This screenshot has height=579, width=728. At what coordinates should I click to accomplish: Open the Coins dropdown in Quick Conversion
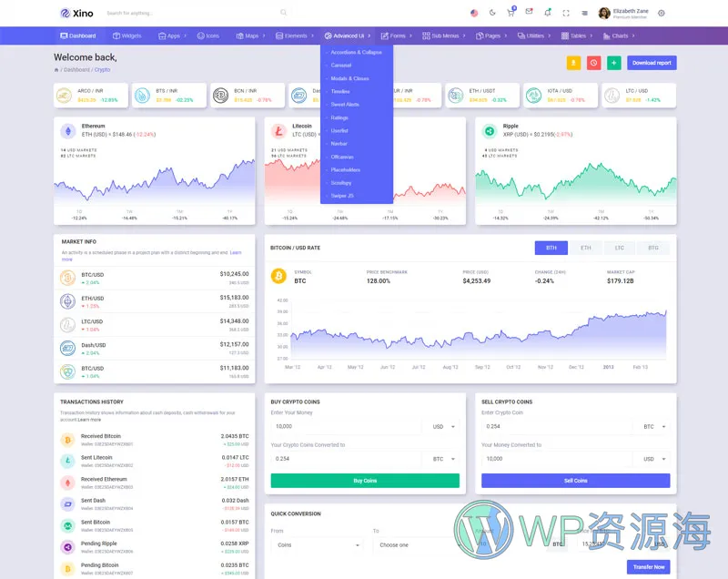(x=317, y=544)
